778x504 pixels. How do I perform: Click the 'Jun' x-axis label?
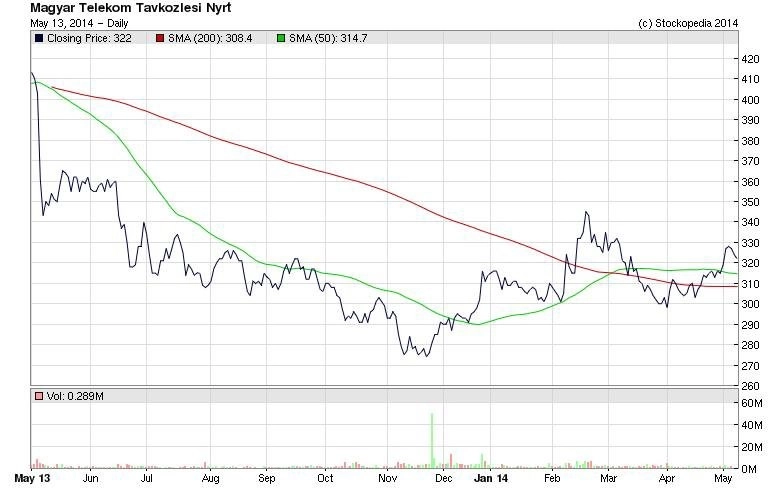tap(90, 478)
